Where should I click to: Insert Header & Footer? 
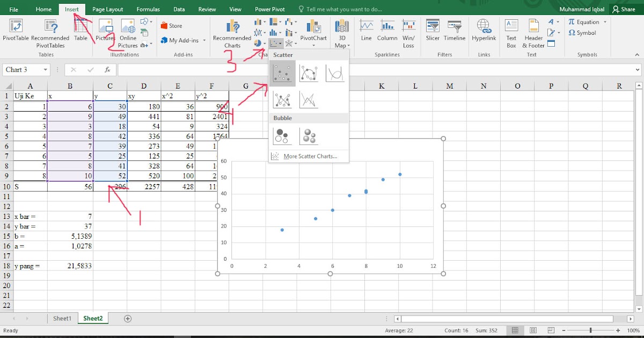coord(533,34)
